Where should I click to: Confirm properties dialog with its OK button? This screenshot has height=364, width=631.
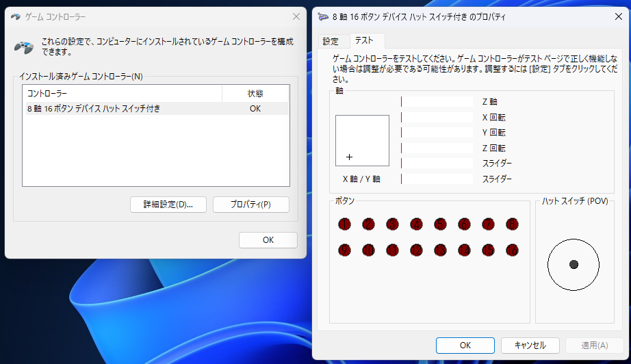[x=465, y=346]
